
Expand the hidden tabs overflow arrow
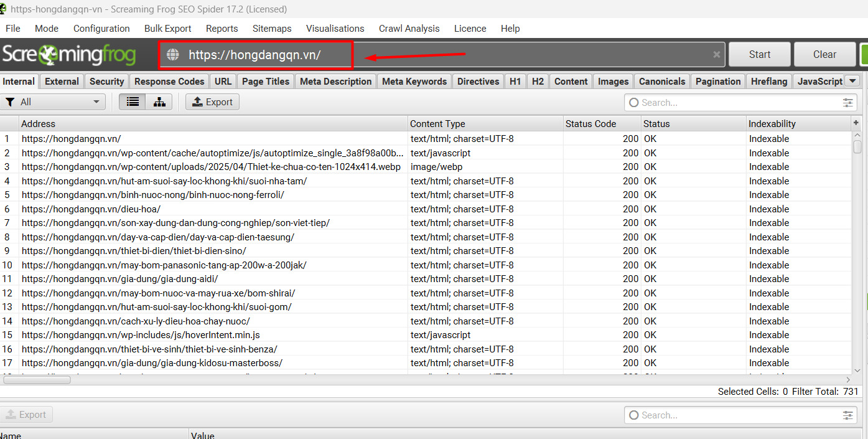pyautogui.click(x=852, y=81)
